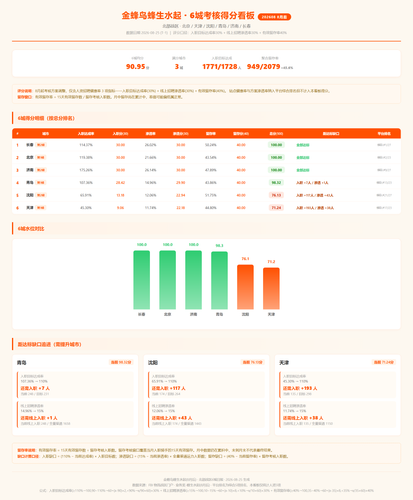Click the 距达标缺口追进 section heading

pos(49,344)
